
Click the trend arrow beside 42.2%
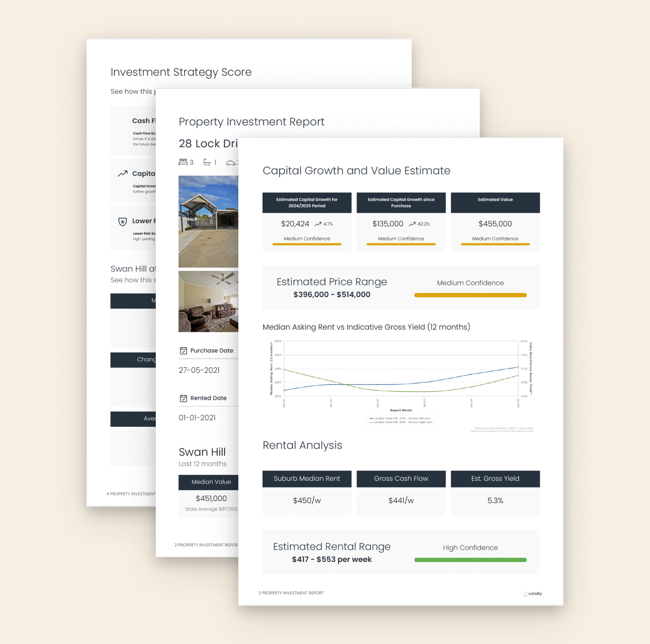point(412,224)
